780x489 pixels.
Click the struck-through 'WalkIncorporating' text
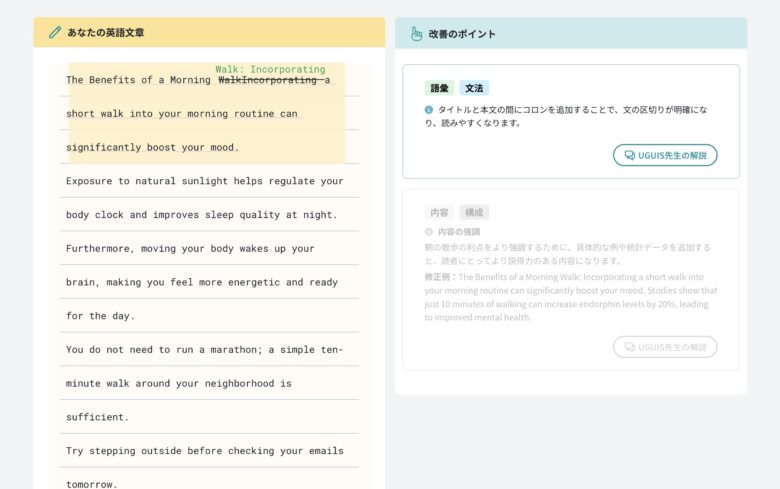(x=267, y=80)
